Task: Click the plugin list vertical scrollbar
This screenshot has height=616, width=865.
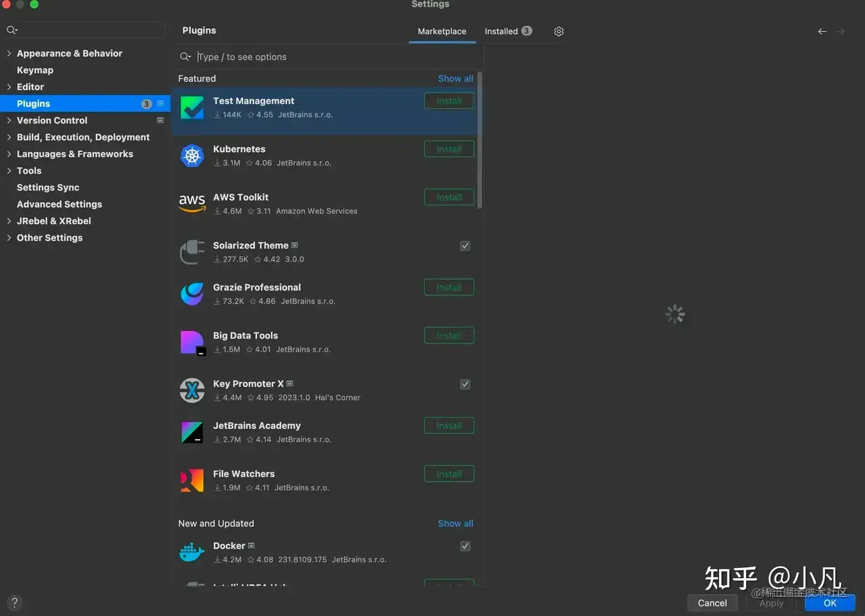Action: [479, 140]
